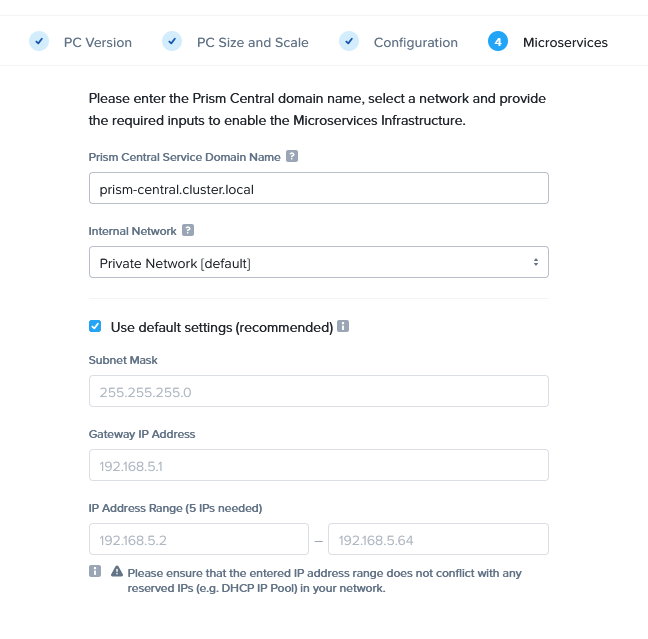Image resolution: width=648 pixels, height=639 pixels.
Task: Click the Subnet Mask input field
Action: [x=318, y=391]
